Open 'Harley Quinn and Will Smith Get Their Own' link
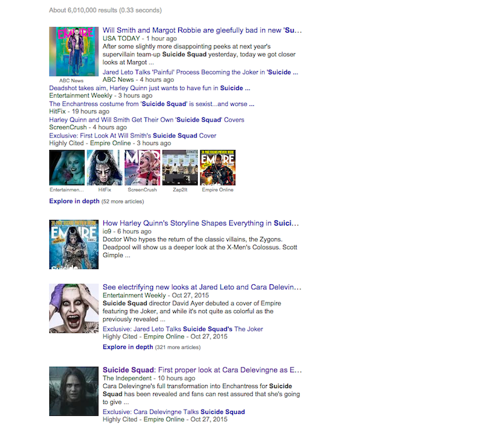 click(x=147, y=120)
